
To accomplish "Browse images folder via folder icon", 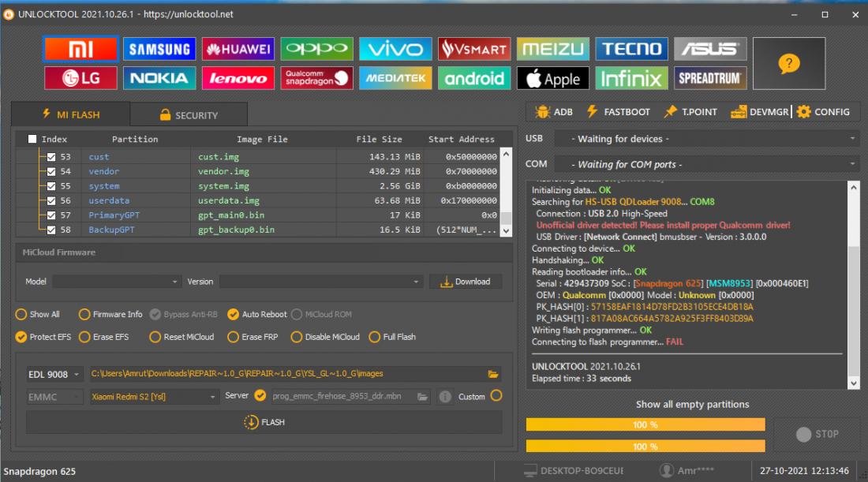I will [492, 374].
